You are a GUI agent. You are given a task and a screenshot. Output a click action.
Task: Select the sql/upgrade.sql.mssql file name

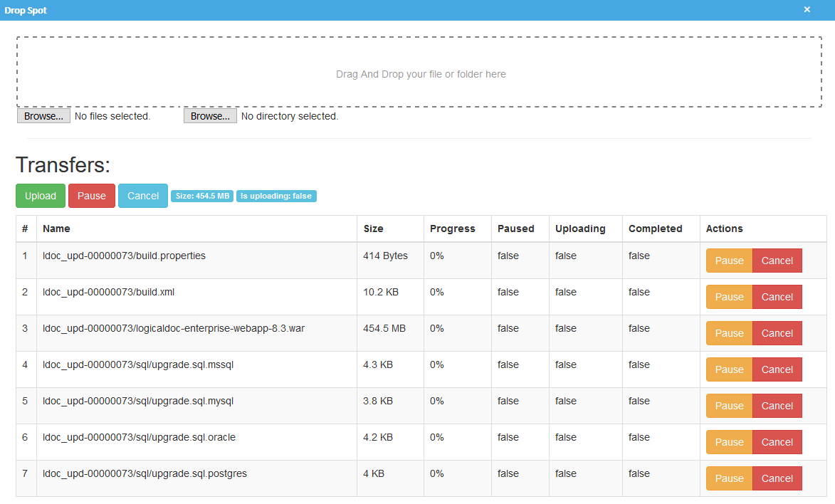[138, 364]
